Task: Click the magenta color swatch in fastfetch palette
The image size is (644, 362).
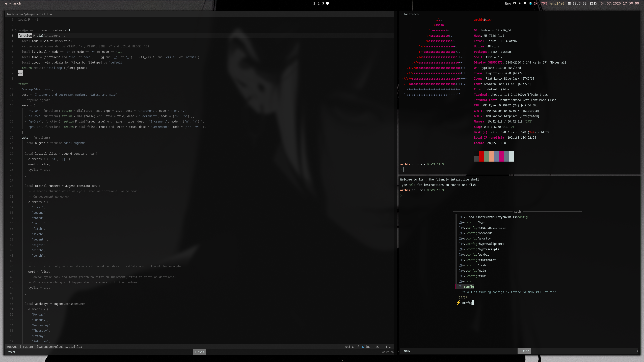Action: [501, 156]
